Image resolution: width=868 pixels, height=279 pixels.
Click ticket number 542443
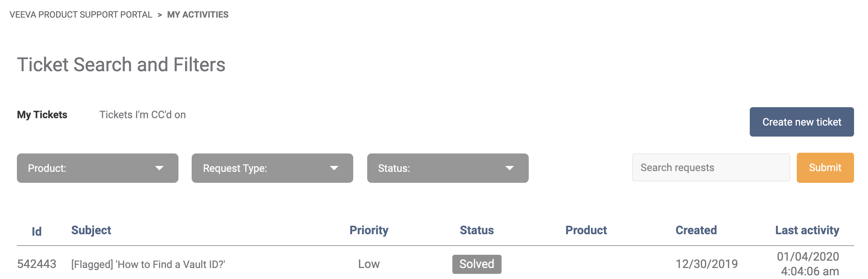37,264
